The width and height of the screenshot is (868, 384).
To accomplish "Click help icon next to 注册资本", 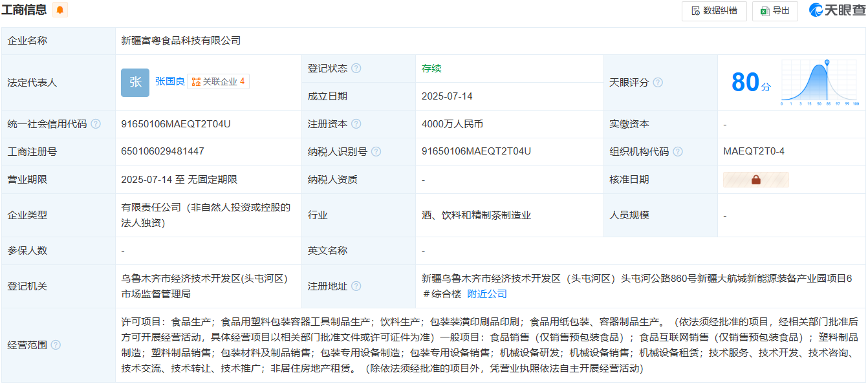I will [356, 124].
